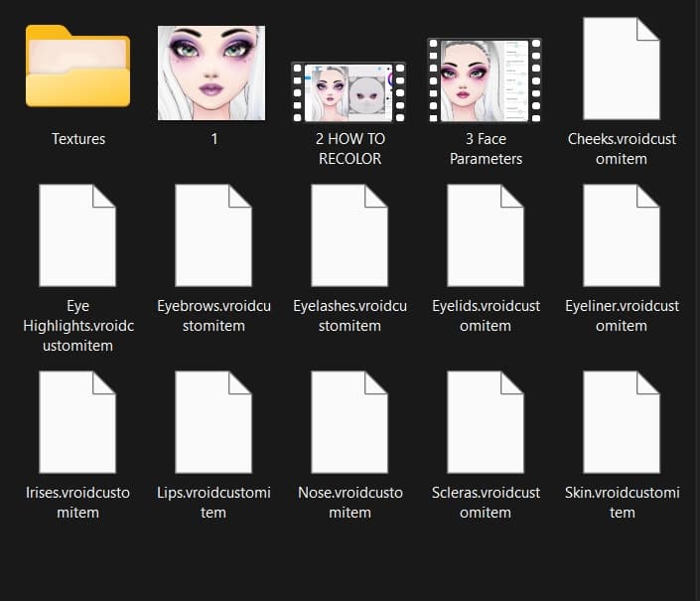This screenshot has width=700, height=601.
Task: Click the Eye Highlights file icon
Action: point(77,235)
